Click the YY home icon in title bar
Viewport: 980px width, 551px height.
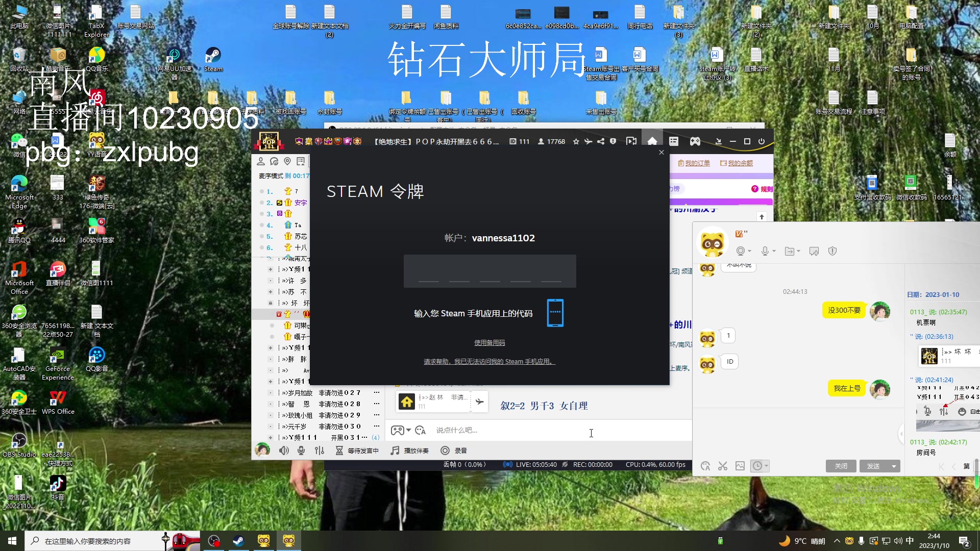pyautogui.click(x=652, y=141)
